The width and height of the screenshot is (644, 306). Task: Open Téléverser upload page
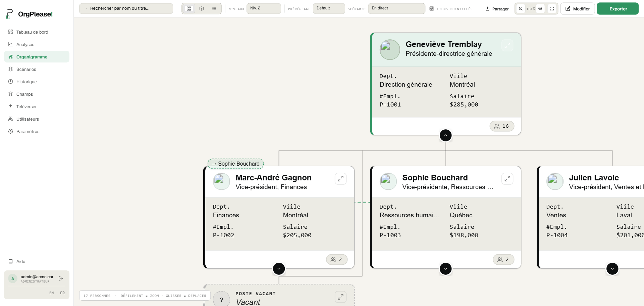click(x=37, y=106)
